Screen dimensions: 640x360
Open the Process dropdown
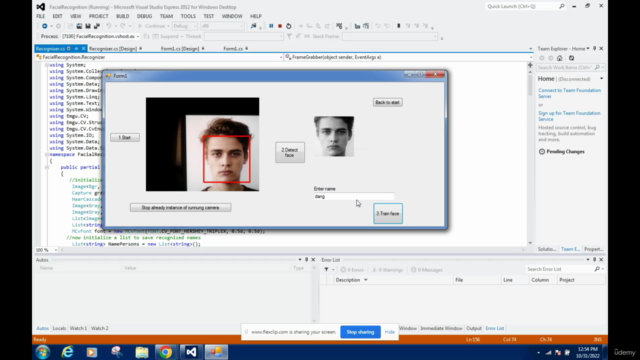coord(138,36)
